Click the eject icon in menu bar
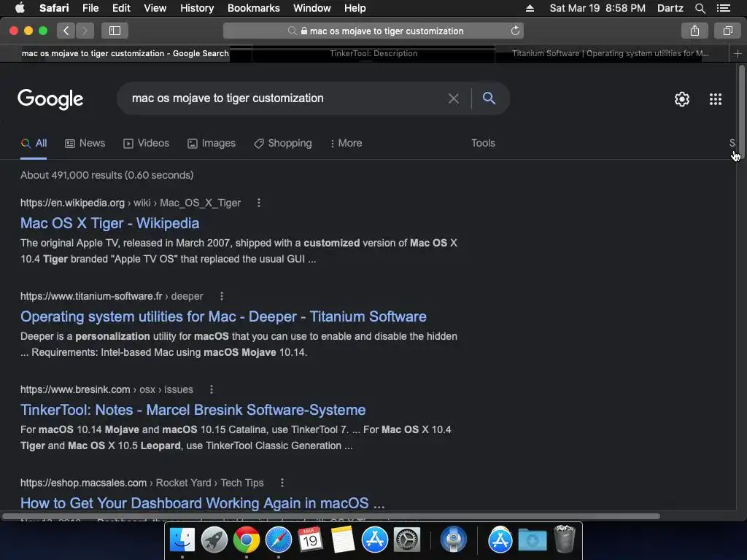The height and width of the screenshot is (560, 747). [x=530, y=8]
